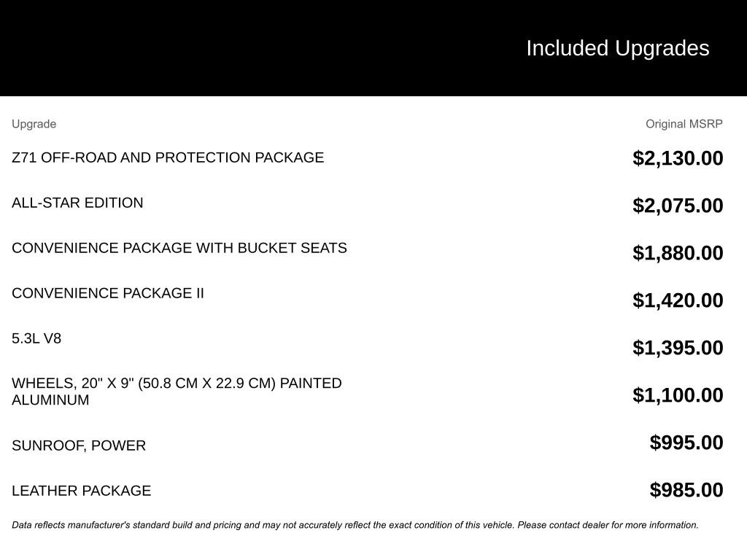Image resolution: width=747 pixels, height=560 pixels.
Task: Select the All-Star Edition upgrade
Action: coord(77,203)
